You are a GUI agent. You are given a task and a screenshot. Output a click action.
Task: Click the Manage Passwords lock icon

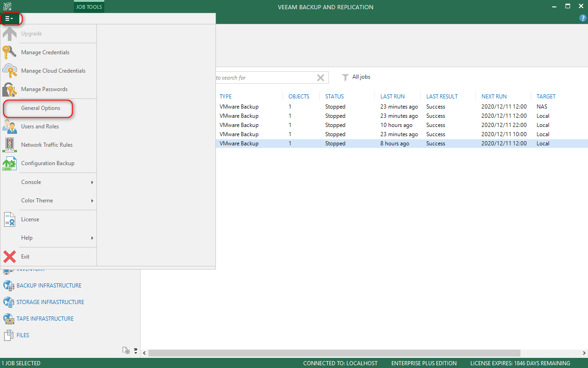pyautogui.click(x=10, y=89)
